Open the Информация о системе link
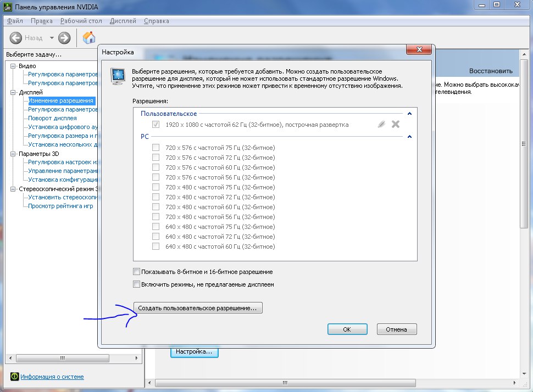The height and width of the screenshot is (392, 533). click(52, 377)
